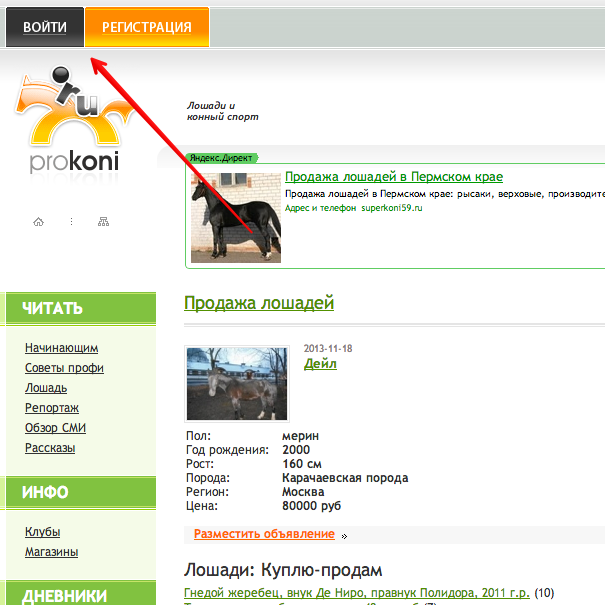Viewport: 605px width, 605px height.
Task: Open the Репортаж sidebar link
Action: pos(52,408)
